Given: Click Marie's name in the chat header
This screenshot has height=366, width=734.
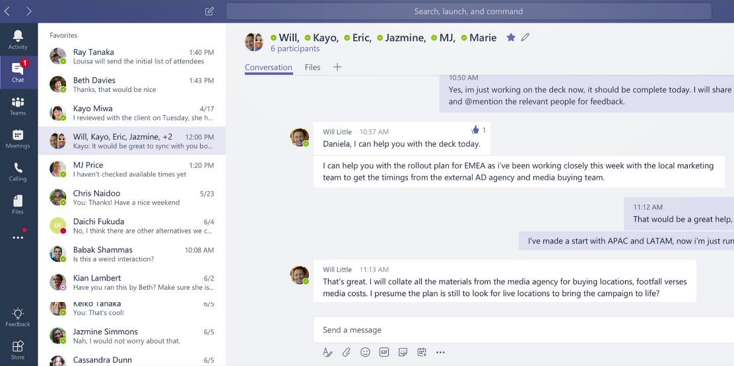Looking at the screenshot, I should [x=483, y=38].
